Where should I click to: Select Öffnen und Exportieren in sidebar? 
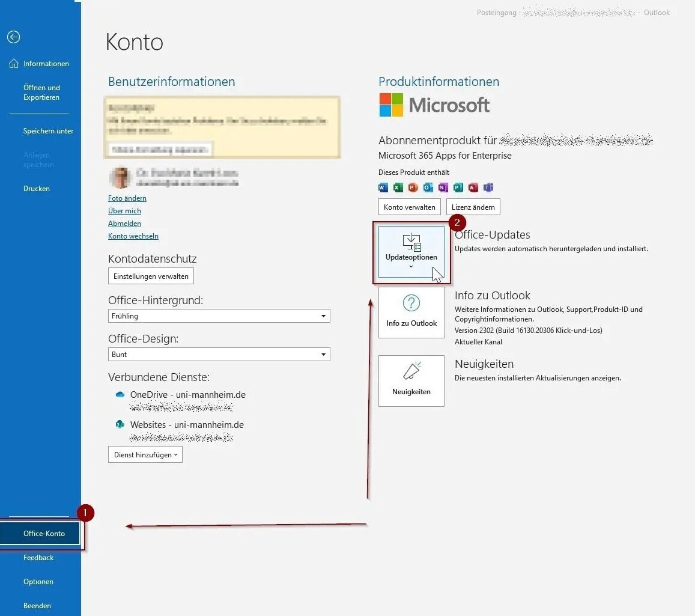(x=41, y=92)
